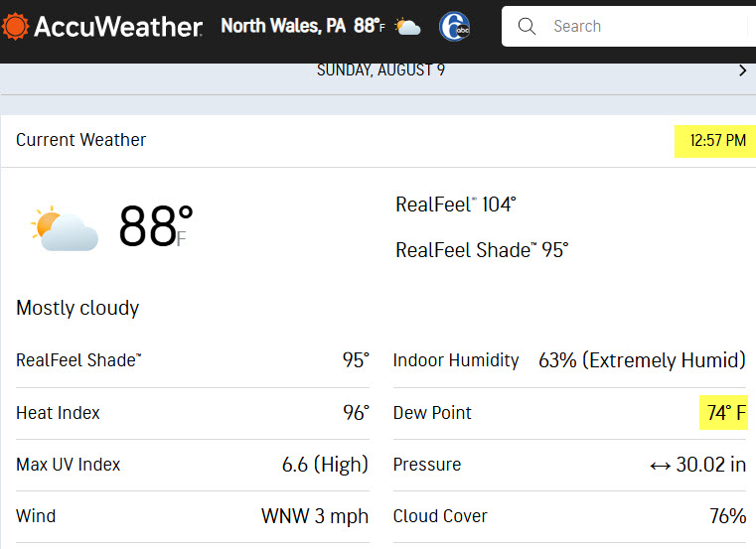
Task: Click the header partly cloudy weather icon
Action: (x=407, y=27)
